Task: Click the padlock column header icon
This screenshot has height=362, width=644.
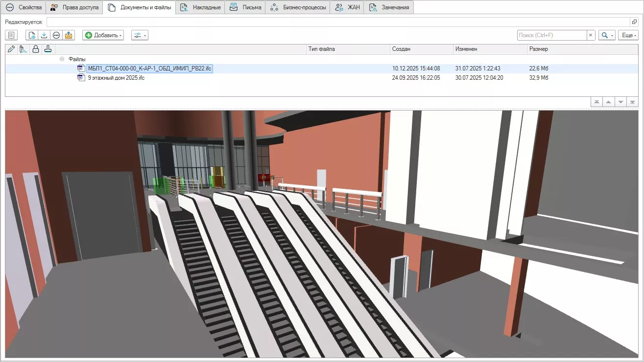Action: pos(35,49)
